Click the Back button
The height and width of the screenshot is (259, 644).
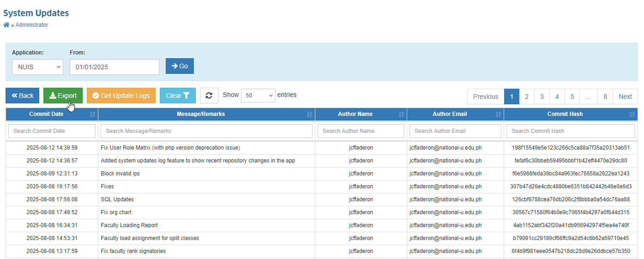pyautogui.click(x=23, y=96)
